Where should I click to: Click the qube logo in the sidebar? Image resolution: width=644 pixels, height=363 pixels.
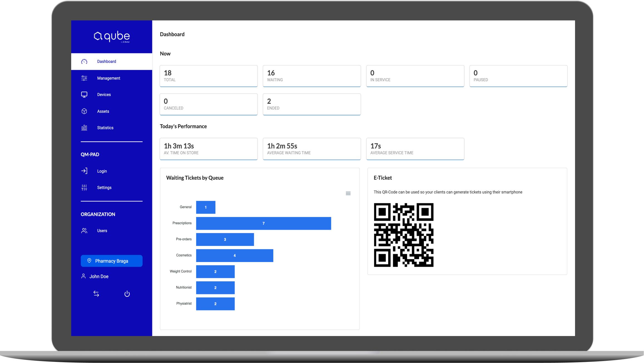(112, 36)
